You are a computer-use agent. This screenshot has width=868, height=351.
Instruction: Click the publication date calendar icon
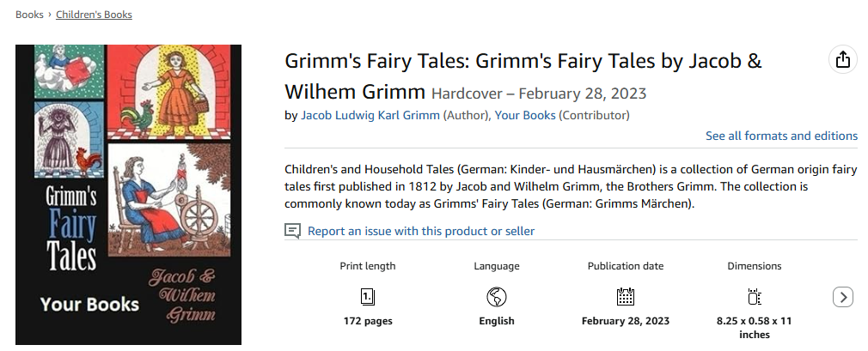(x=626, y=297)
